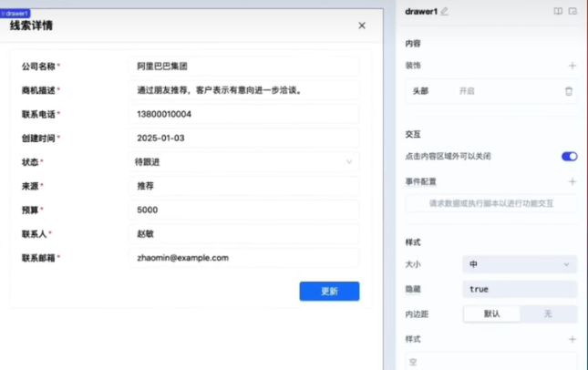Toggle 点击内容区域外可以关闭 switch
588x370 pixels.
pyautogui.click(x=569, y=157)
